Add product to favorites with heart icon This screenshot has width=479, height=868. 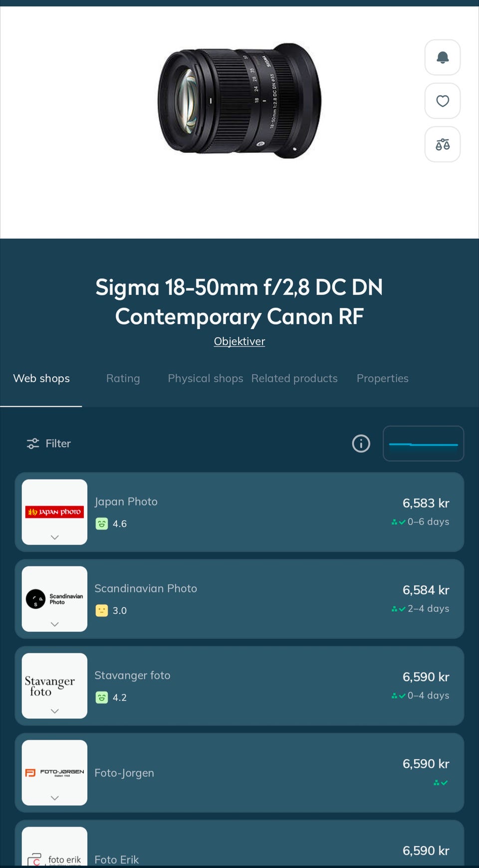pyautogui.click(x=442, y=101)
